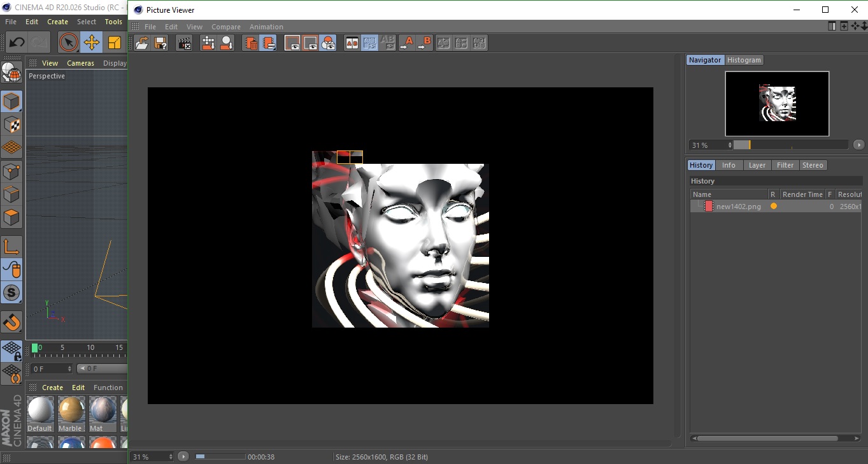Click the Stop Rendering clapperboard icon
The height and width of the screenshot is (464, 868).
click(185, 43)
